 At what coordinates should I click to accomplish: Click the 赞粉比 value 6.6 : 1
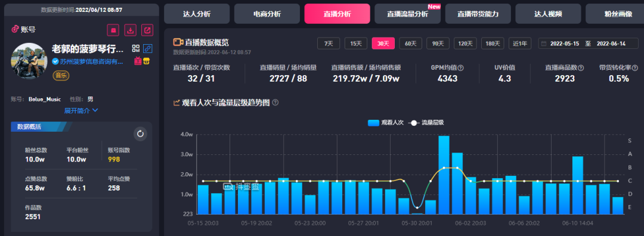76,188
